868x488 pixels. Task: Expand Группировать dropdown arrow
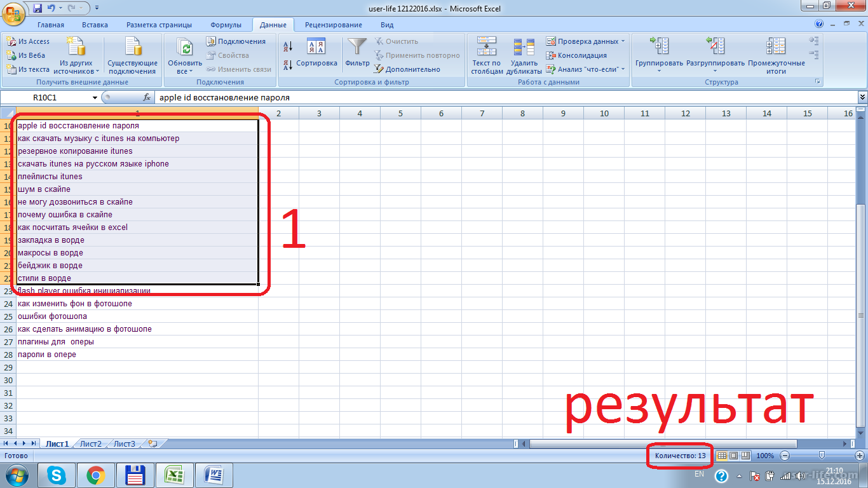pos(659,71)
